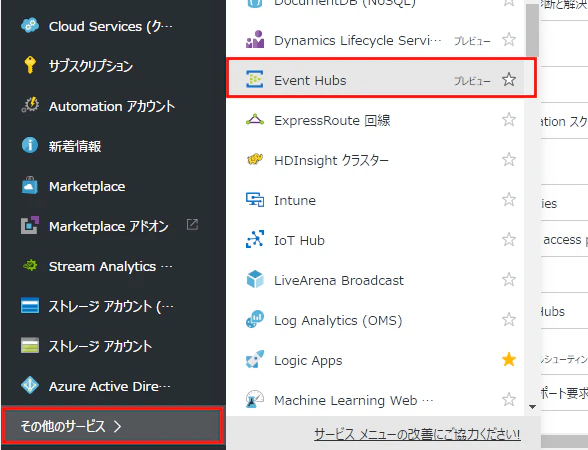Click the LiveArena Broadcast cube icon

(x=255, y=279)
